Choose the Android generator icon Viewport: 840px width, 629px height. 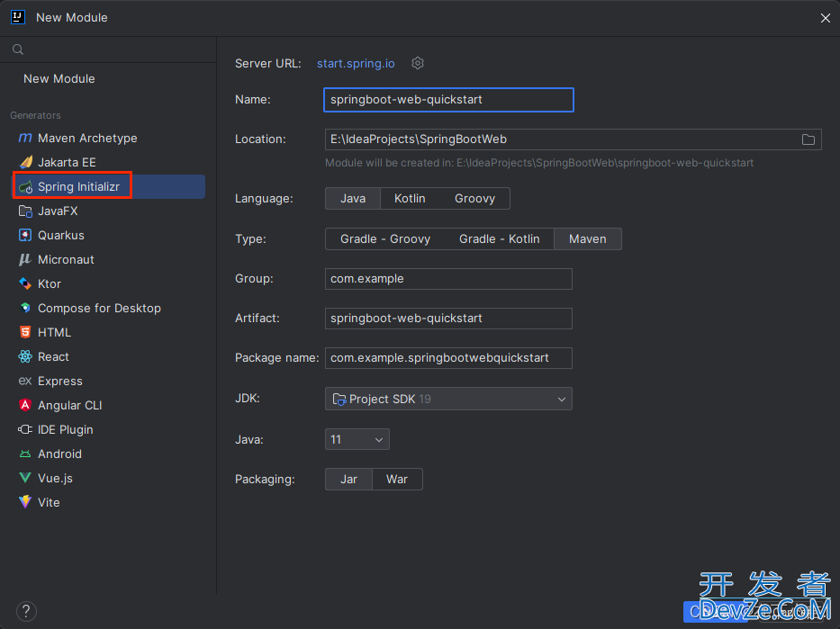pos(25,454)
